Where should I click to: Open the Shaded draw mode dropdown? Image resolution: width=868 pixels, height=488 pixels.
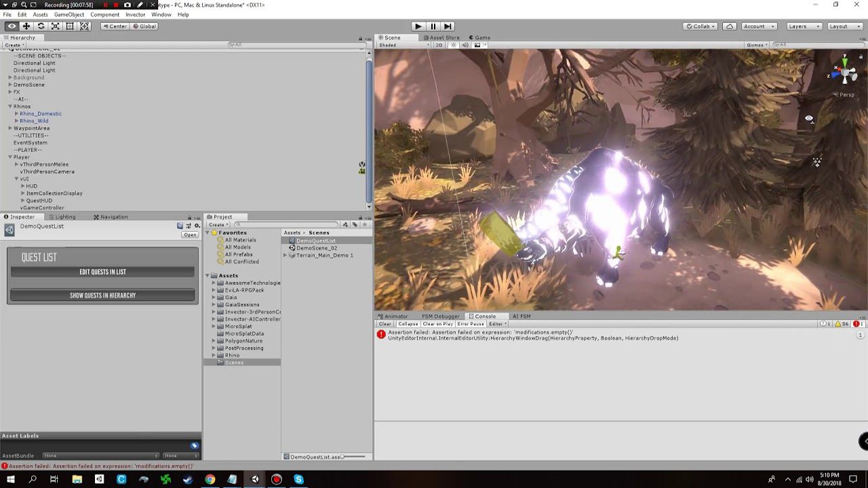[403, 45]
